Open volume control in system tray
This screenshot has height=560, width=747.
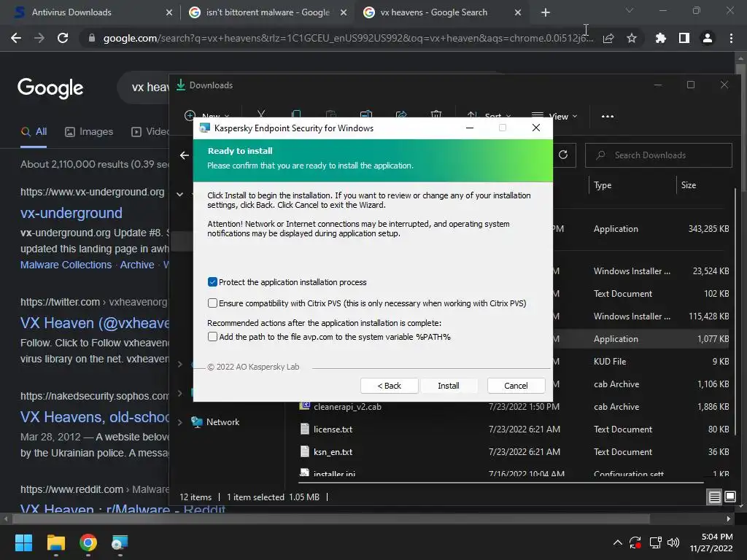673,542
